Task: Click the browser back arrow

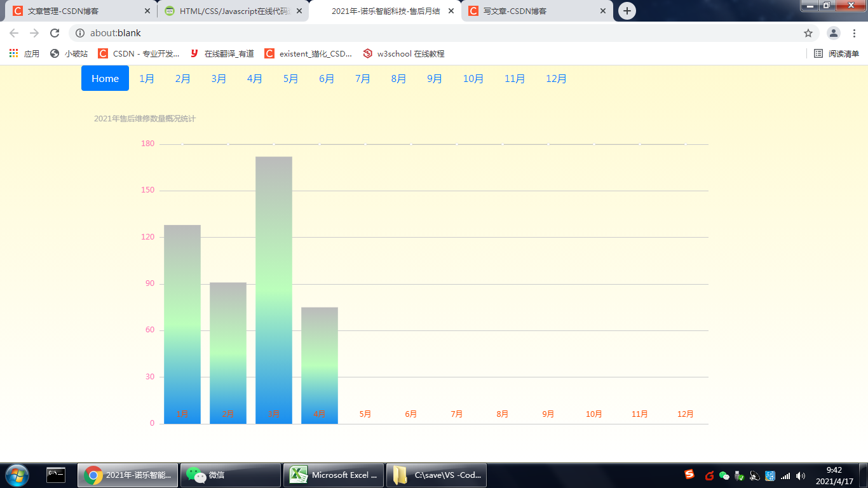Action: point(14,33)
